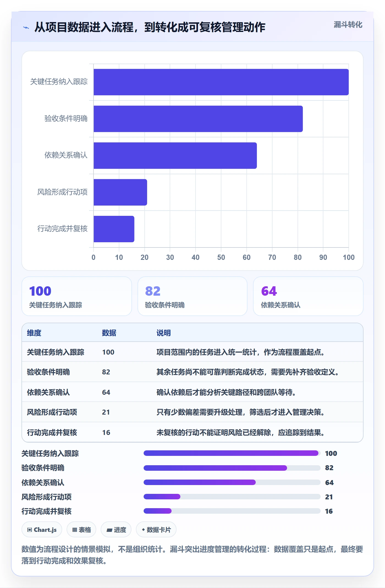Click the title 从项目数据进入流程
The width and height of the screenshot is (385, 588).
tap(150, 27)
